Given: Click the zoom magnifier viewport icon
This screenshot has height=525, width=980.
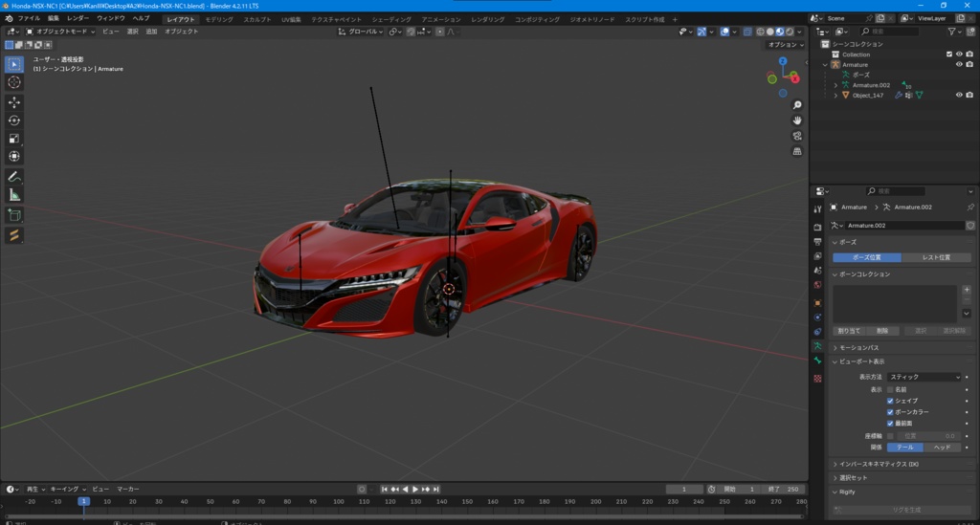Looking at the screenshot, I should pos(797,103).
